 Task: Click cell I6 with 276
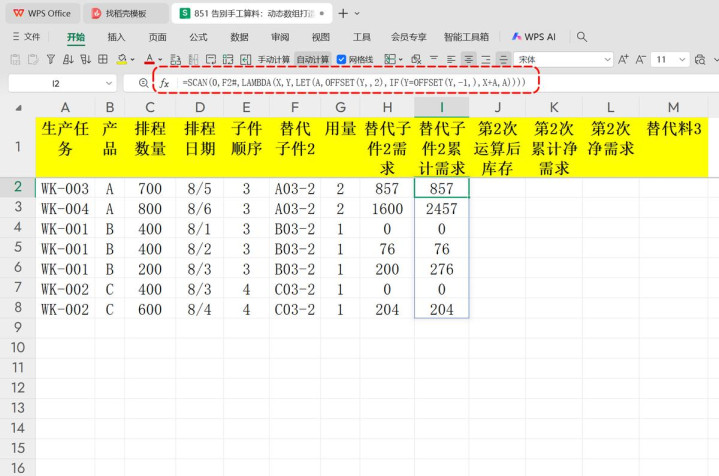click(x=442, y=269)
